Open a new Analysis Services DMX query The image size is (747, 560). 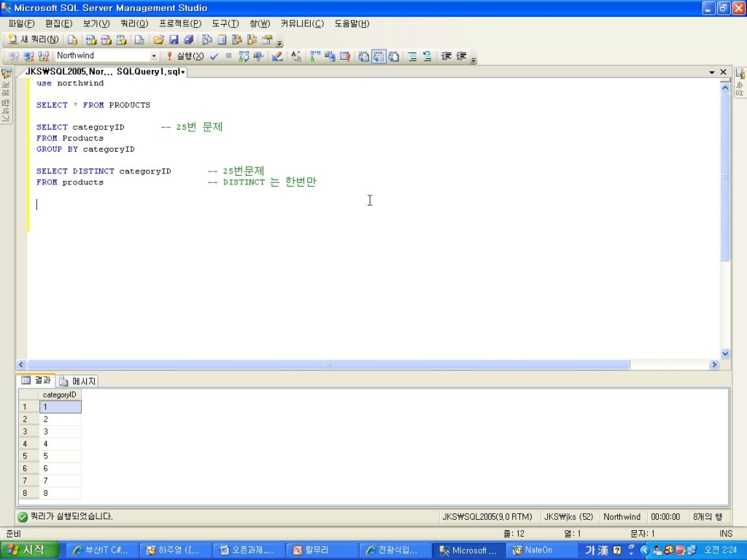click(106, 40)
